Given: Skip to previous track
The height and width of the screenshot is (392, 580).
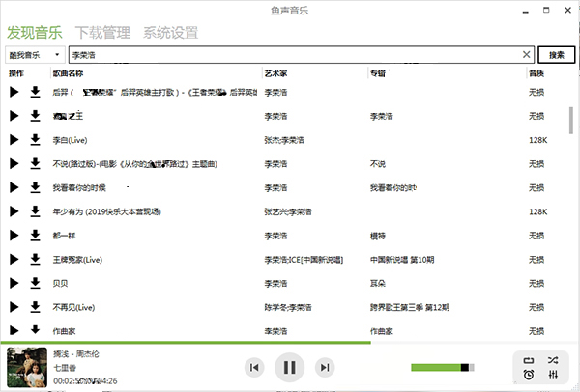Looking at the screenshot, I should (254, 367).
